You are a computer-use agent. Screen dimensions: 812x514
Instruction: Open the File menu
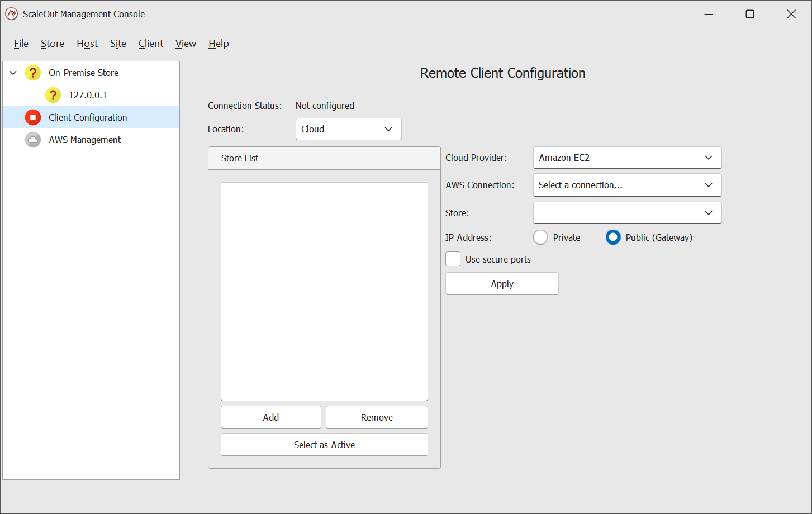coord(21,44)
